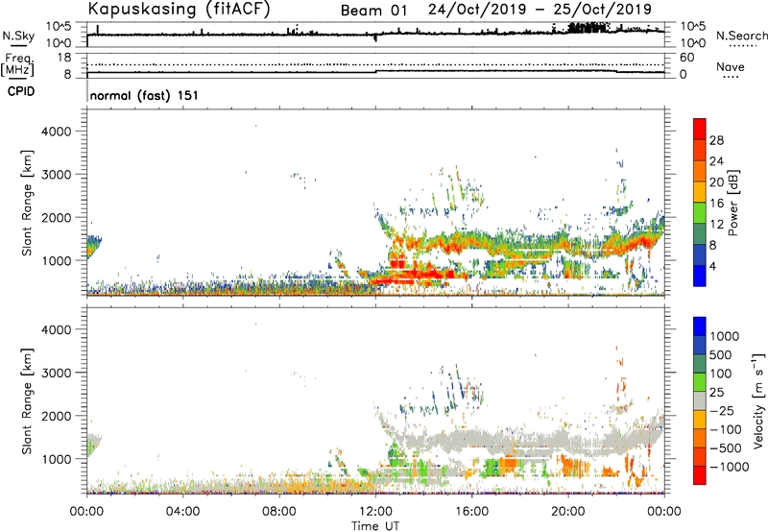Image resolution: width=768 pixels, height=532 pixels.
Task: Select the 'Freq. [MHz]' axis label
Action: click(x=17, y=64)
